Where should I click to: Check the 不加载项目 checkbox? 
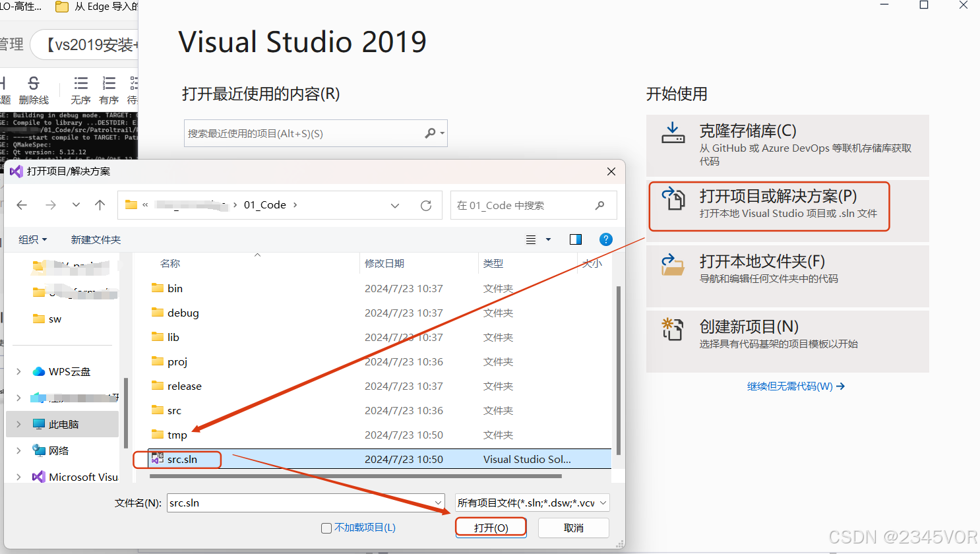tap(326, 528)
